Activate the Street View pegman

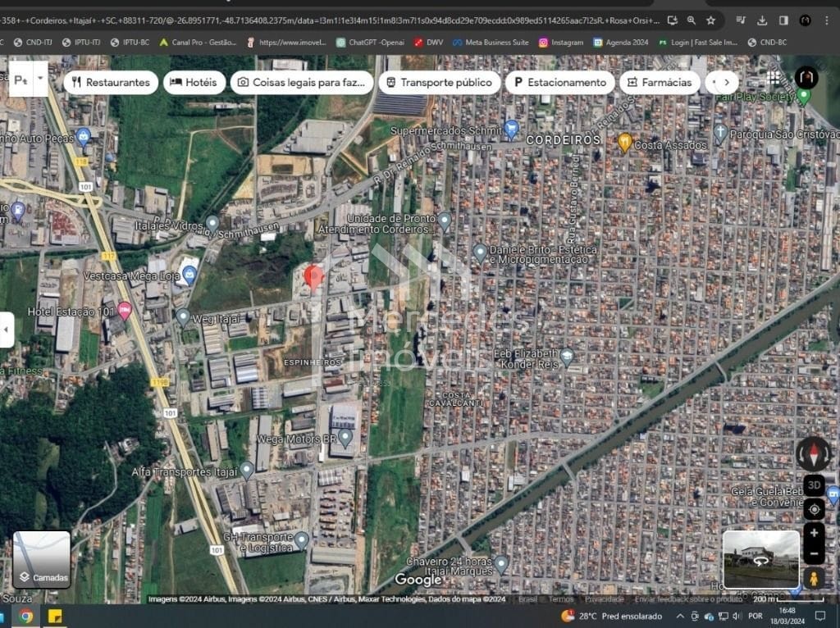click(x=814, y=578)
